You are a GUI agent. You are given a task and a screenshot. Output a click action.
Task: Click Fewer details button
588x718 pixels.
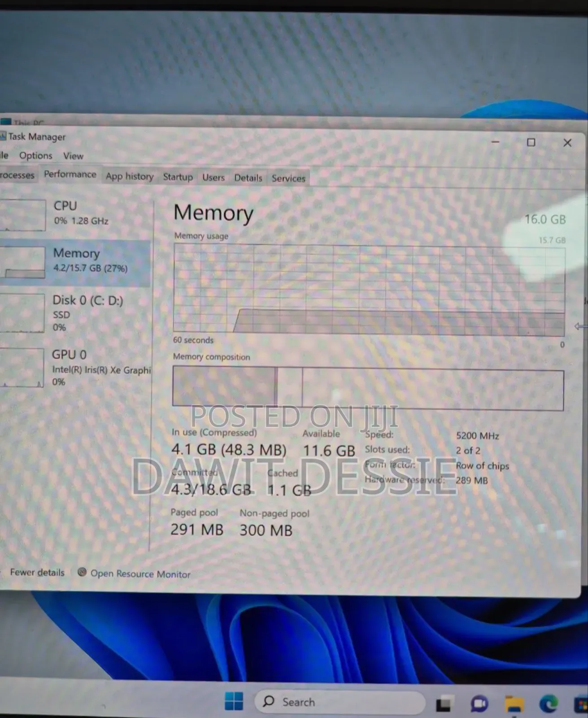tap(37, 572)
